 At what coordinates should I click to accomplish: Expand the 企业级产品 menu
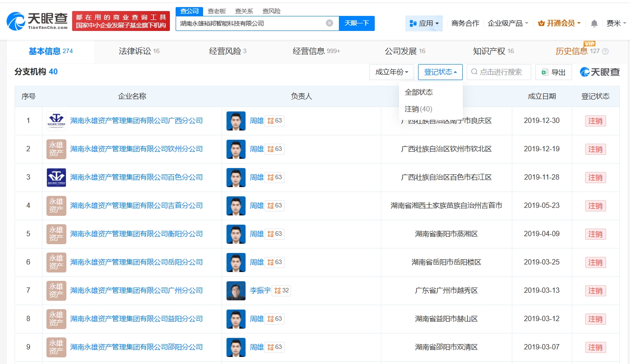(507, 23)
